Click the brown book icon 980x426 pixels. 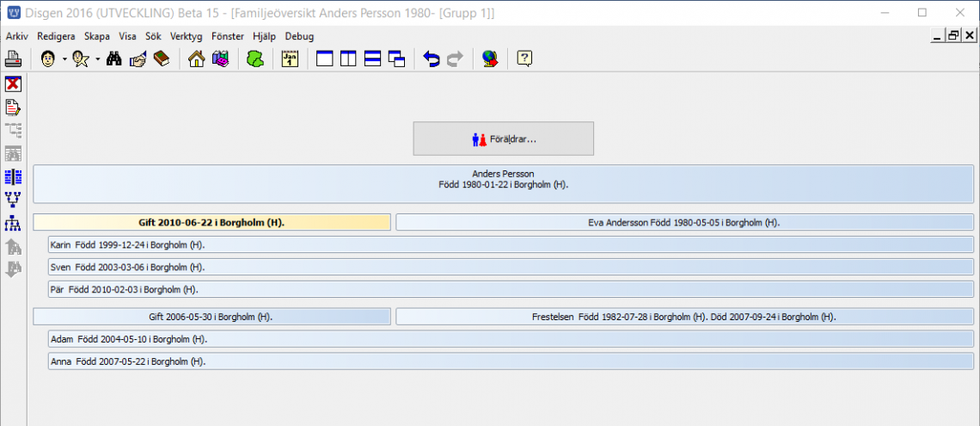[162, 59]
